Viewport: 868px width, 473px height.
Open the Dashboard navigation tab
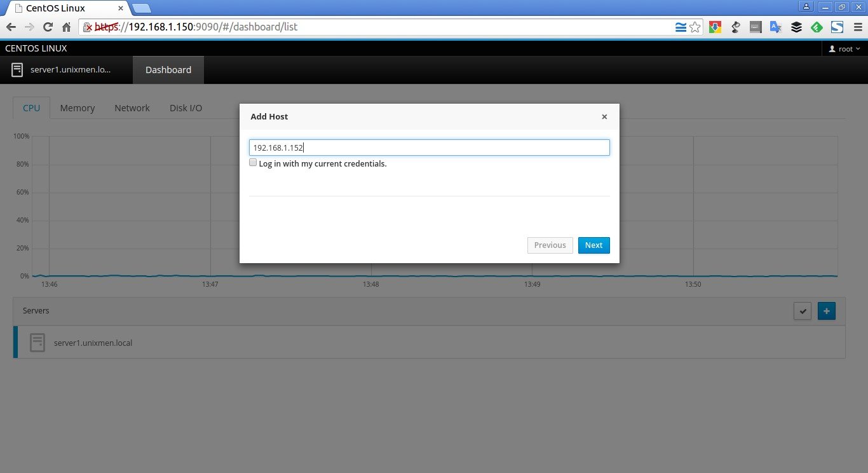[x=168, y=70]
